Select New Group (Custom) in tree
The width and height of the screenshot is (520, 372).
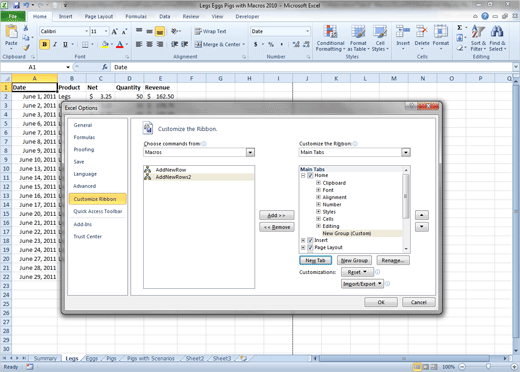[347, 233]
